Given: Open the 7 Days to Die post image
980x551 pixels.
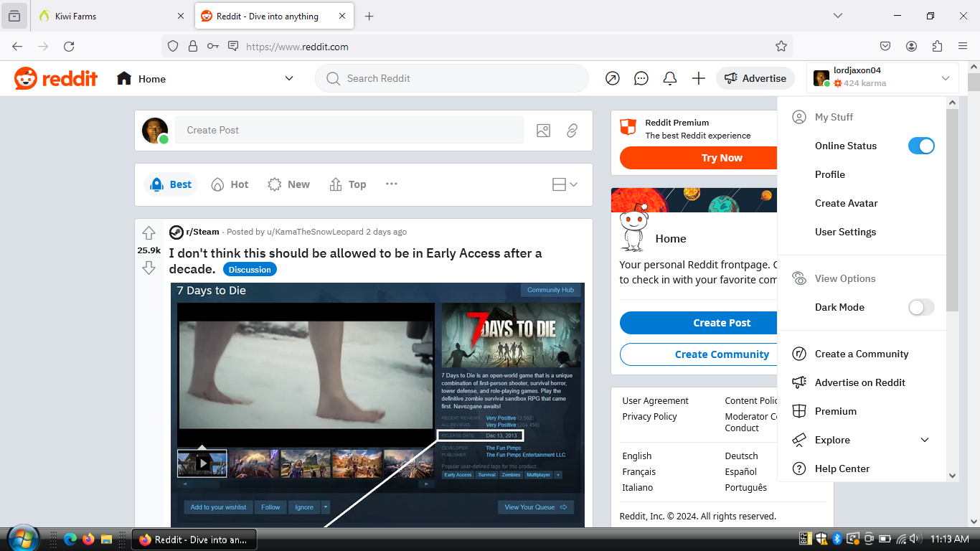Looking at the screenshot, I should 377,405.
